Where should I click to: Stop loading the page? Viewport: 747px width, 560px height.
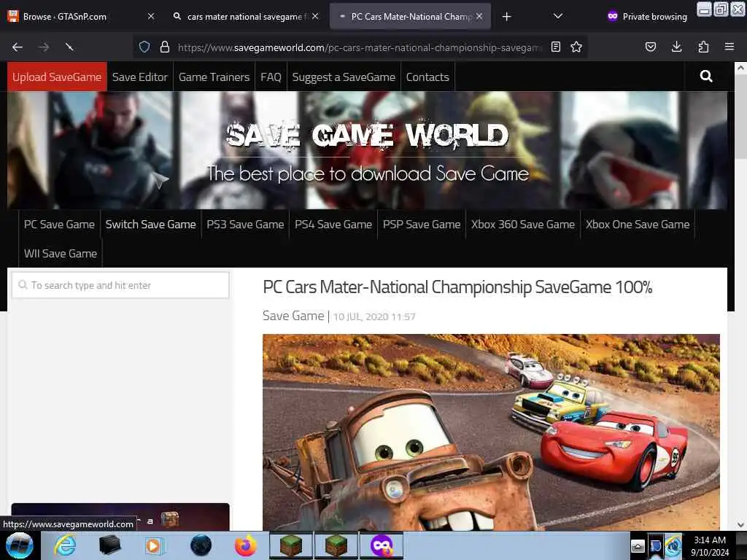[x=69, y=47]
